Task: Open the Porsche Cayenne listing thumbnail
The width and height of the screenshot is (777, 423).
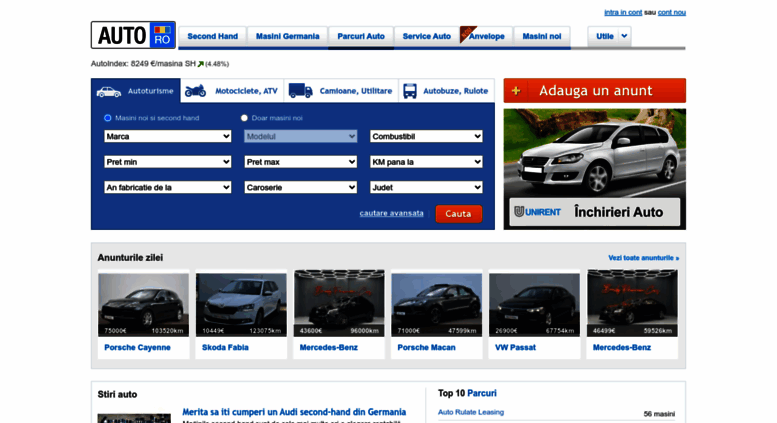Action: 143,303
